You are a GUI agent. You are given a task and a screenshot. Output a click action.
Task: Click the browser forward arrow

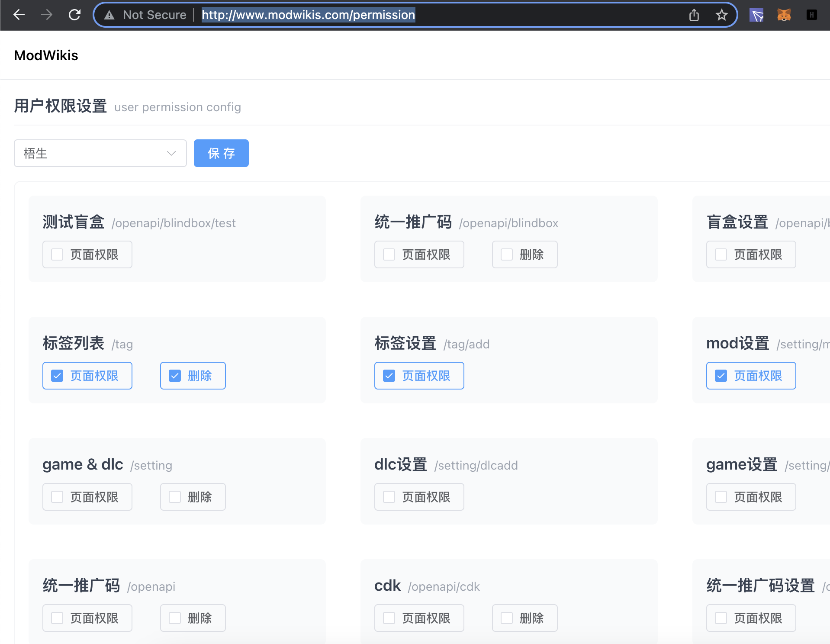[x=46, y=15]
